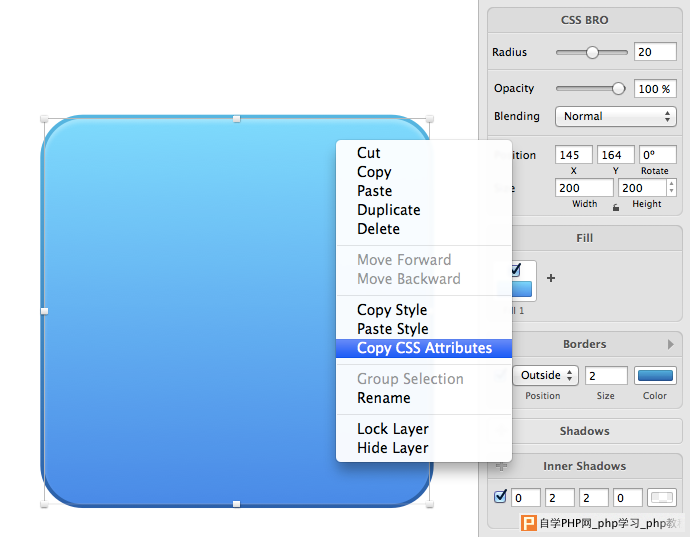Click the Opacity slider knob
690x537 pixels.
pyautogui.click(x=618, y=89)
